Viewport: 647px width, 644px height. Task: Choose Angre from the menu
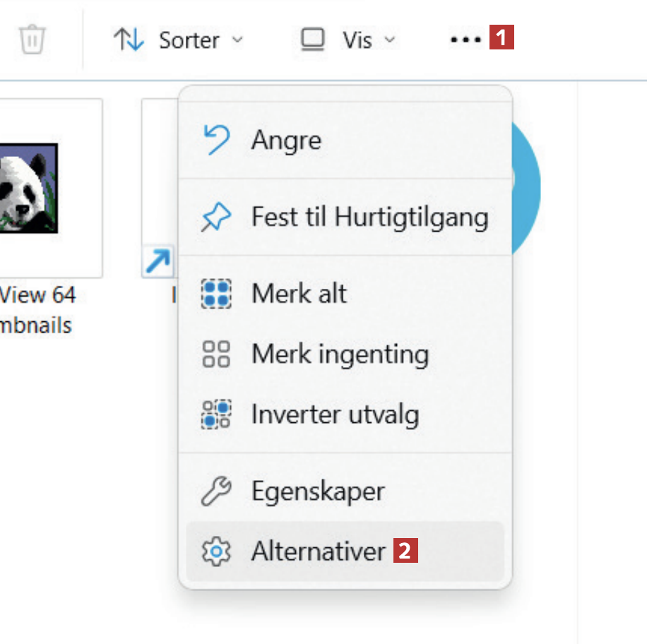click(x=286, y=140)
